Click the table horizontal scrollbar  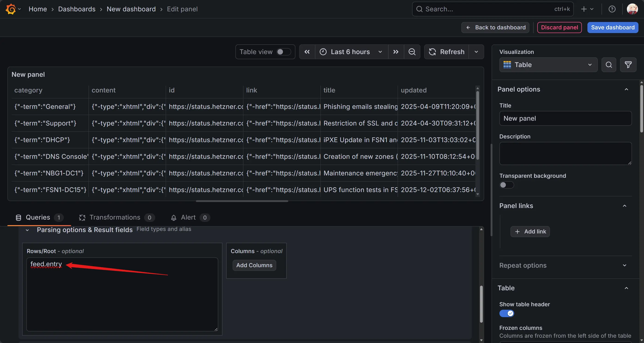(242, 201)
